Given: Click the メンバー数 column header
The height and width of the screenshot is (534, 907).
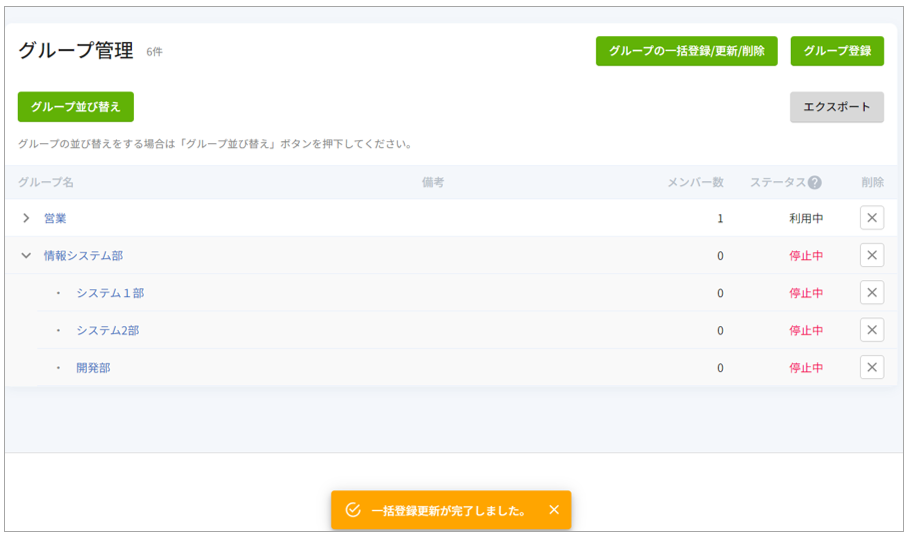Looking at the screenshot, I should (x=695, y=182).
